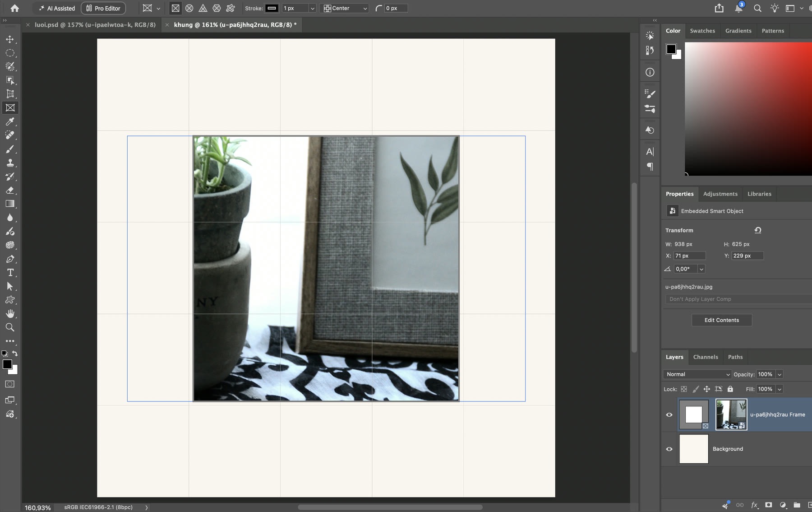Toggle Quick Mask mode
Image resolution: width=812 pixels, height=512 pixels.
[x=10, y=384]
